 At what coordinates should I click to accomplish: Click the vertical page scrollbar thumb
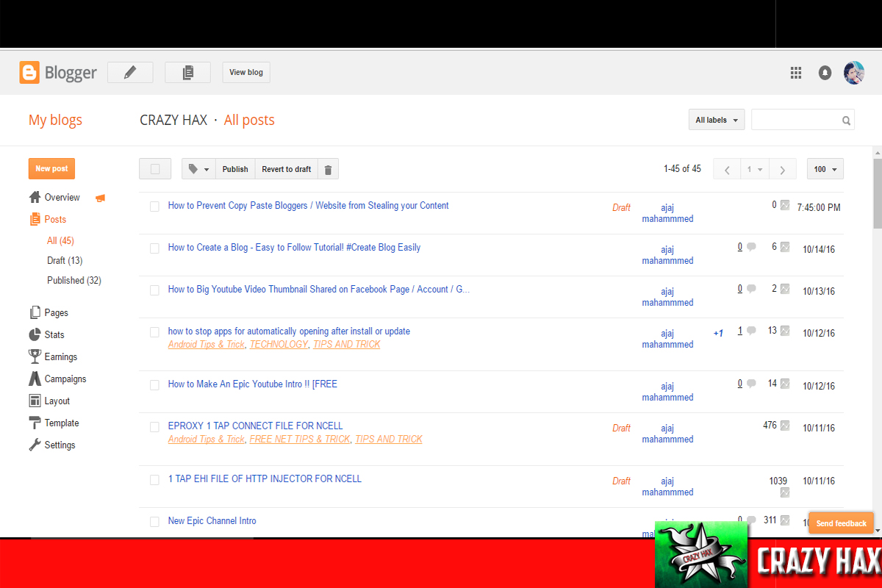point(878,193)
